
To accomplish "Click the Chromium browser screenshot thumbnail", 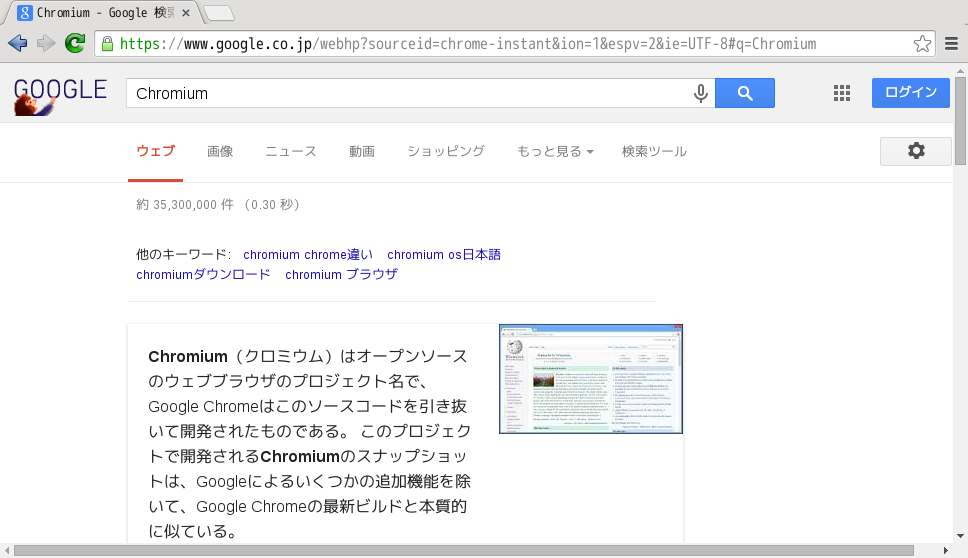I will pos(591,379).
